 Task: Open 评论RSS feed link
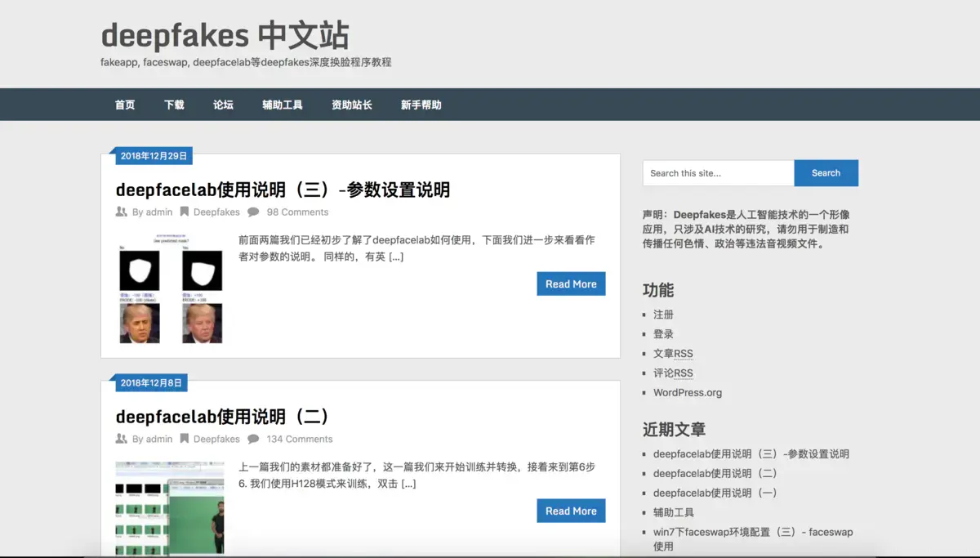673,373
